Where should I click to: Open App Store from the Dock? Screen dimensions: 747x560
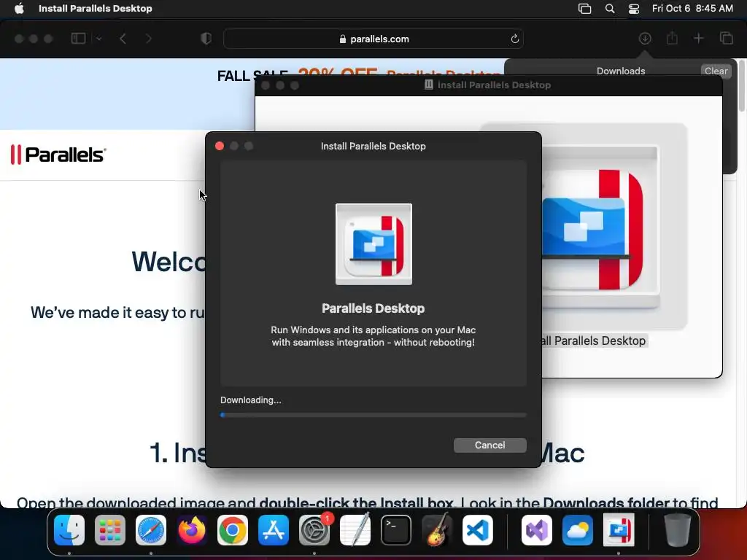click(274, 530)
